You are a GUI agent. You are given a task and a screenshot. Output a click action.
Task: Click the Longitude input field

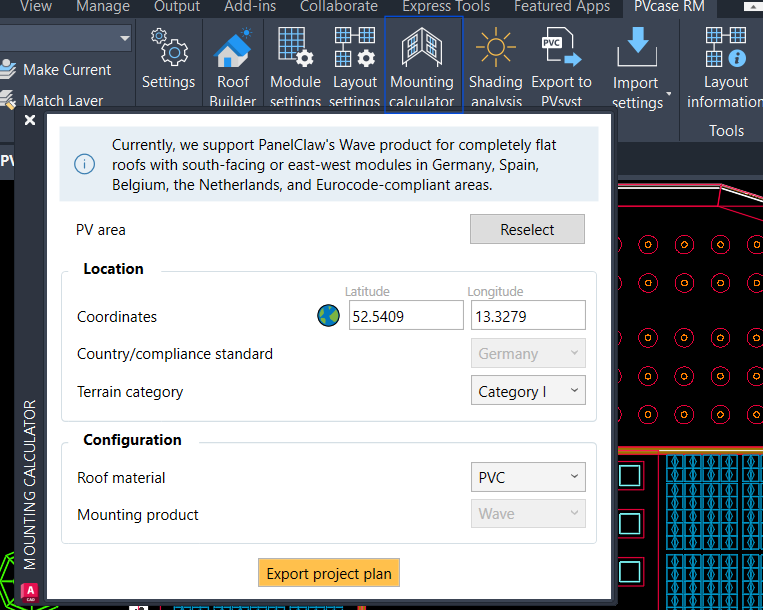pyautogui.click(x=527, y=316)
